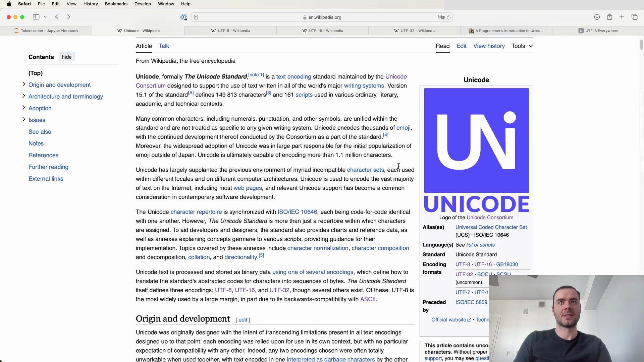Select the Read tab
Viewport: 644px width, 362px height.
[x=442, y=46]
